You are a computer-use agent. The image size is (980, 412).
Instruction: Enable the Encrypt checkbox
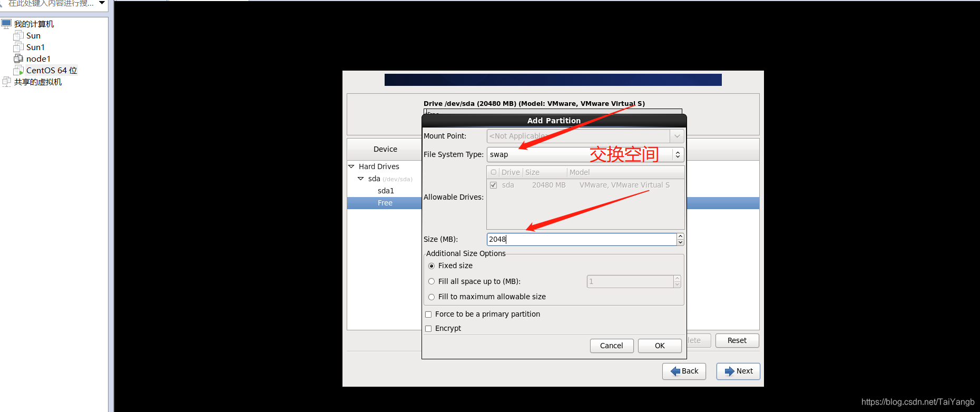(x=428, y=329)
